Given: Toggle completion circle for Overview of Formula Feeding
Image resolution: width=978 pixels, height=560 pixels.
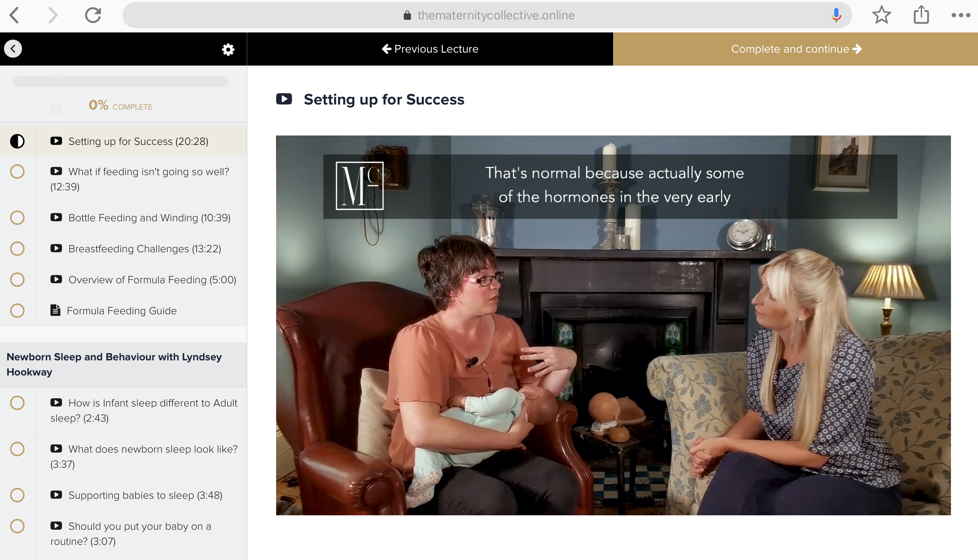Looking at the screenshot, I should pyautogui.click(x=17, y=280).
